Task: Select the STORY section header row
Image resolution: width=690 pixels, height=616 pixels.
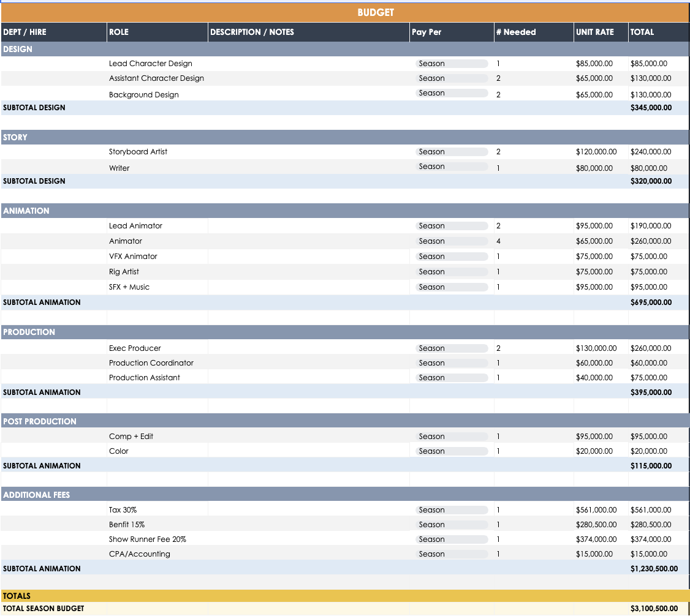Action: 345,137
